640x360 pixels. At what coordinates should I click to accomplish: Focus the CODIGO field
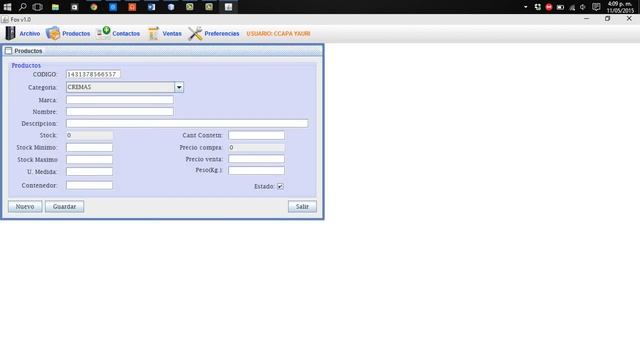pyautogui.click(x=93, y=74)
